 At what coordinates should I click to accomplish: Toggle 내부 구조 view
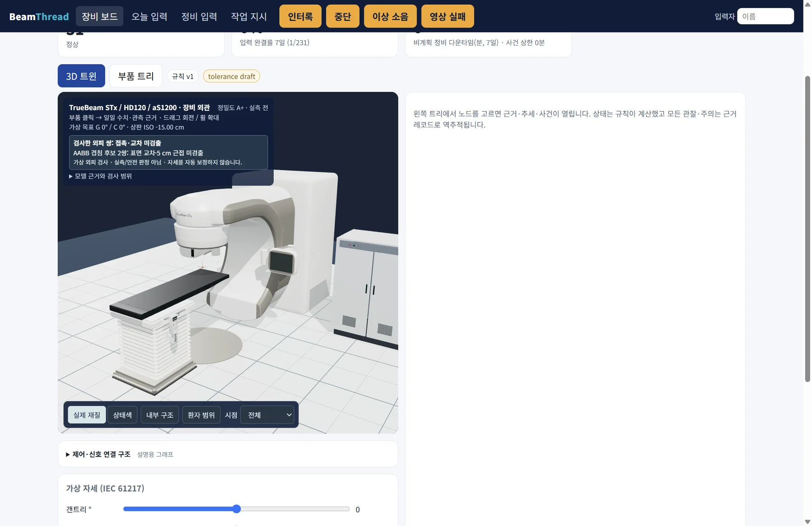[x=160, y=415]
